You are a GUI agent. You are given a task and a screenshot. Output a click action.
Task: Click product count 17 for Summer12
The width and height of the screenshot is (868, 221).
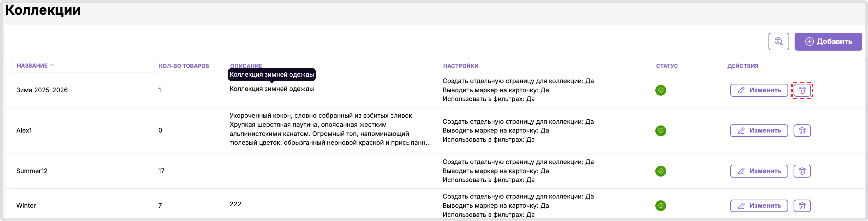pos(161,171)
